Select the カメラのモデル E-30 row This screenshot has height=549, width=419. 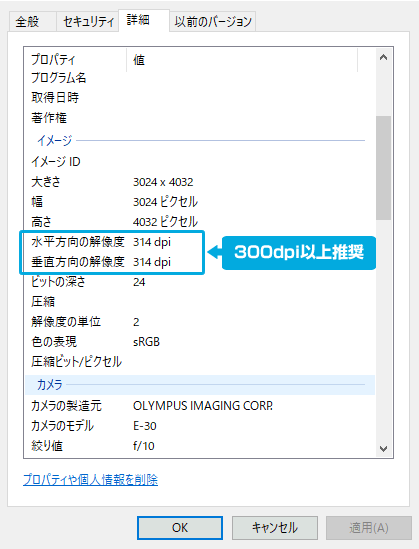coord(200,426)
